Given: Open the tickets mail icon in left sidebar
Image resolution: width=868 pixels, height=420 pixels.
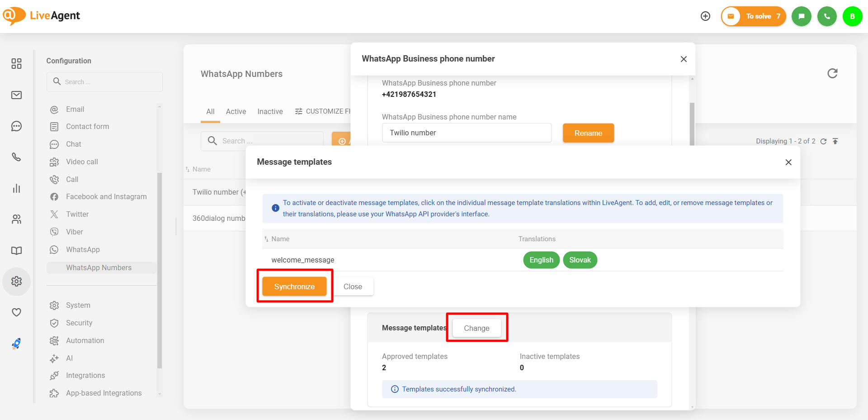Looking at the screenshot, I should point(17,95).
